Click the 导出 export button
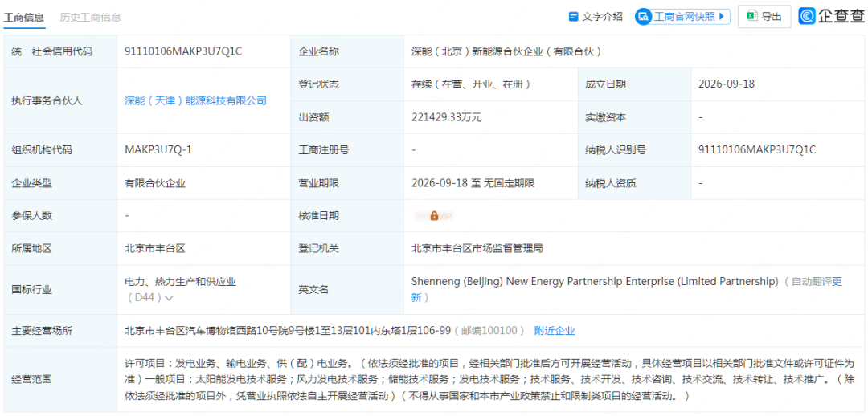Screen dimensions: 868x416 coord(764,17)
